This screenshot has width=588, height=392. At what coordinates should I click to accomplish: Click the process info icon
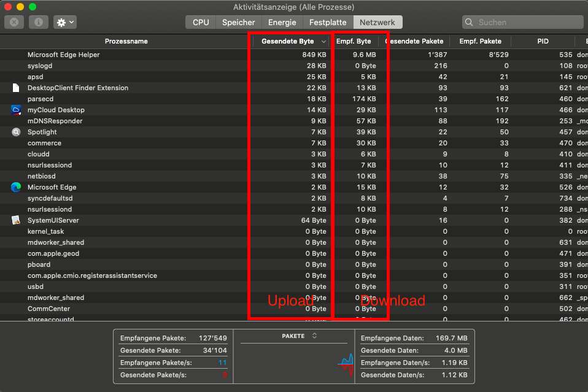click(38, 22)
